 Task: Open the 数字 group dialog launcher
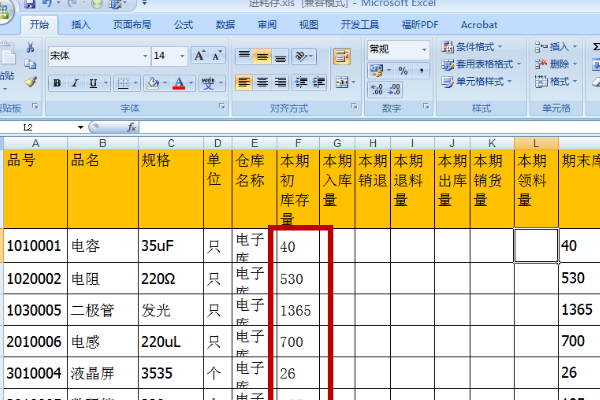pyautogui.click(x=426, y=106)
